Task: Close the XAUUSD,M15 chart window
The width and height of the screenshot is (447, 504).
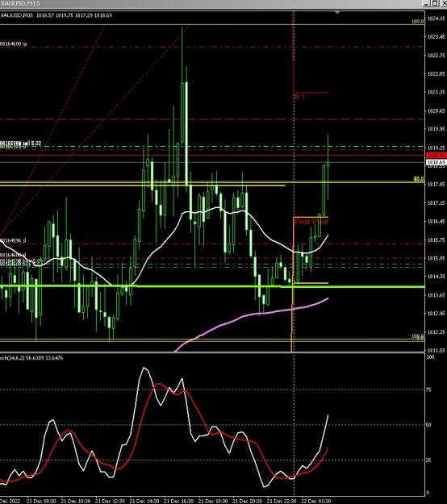Action: point(443,3)
